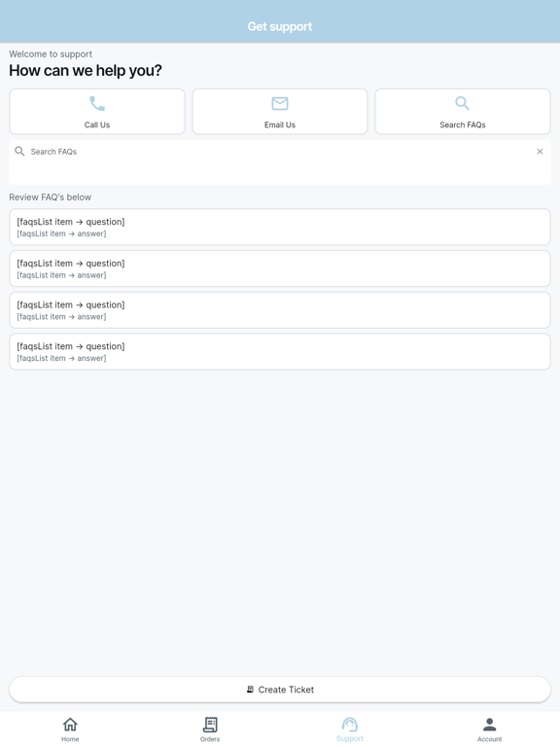Click the 'How can we help you?' heading
560x747 pixels.
pyautogui.click(x=86, y=70)
